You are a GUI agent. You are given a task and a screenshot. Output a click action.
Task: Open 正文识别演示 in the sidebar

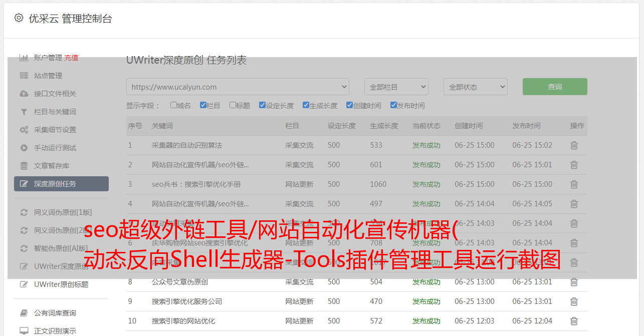[55, 331]
